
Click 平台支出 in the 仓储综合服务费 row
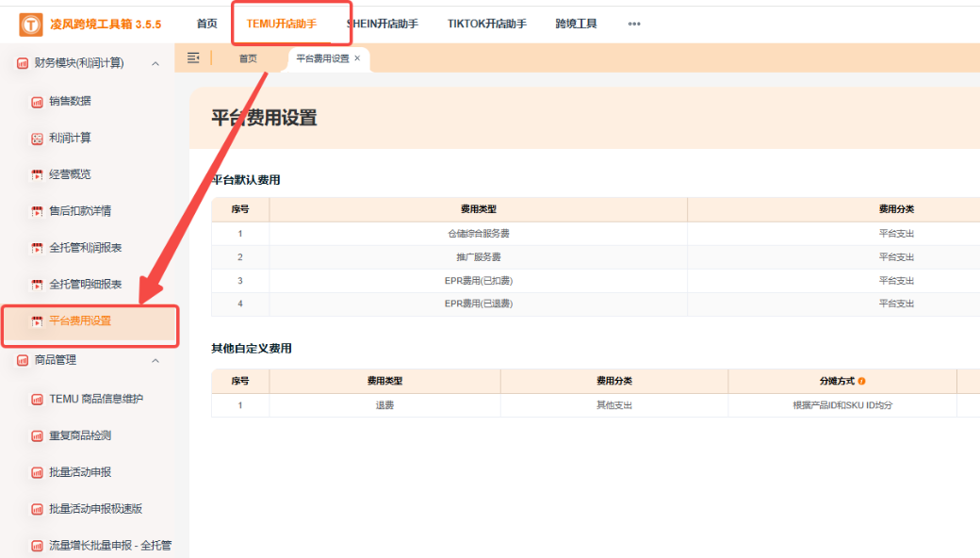(896, 234)
